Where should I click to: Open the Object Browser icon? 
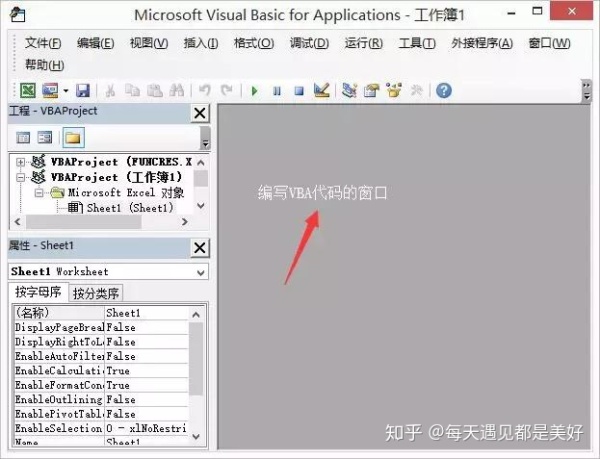(x=394, y=90)
